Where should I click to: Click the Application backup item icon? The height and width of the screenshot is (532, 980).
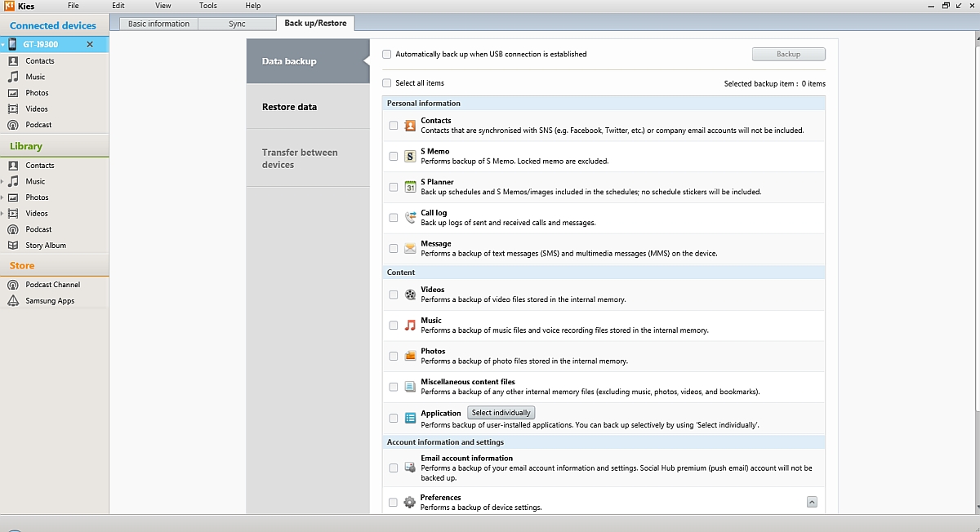pyautogui.click(x=410, y=418)
